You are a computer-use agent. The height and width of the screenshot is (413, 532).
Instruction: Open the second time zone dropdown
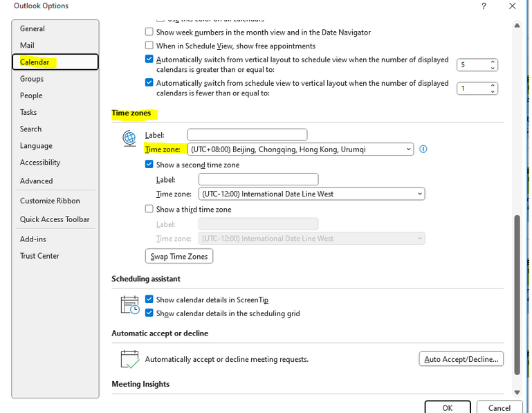(311, 194)
